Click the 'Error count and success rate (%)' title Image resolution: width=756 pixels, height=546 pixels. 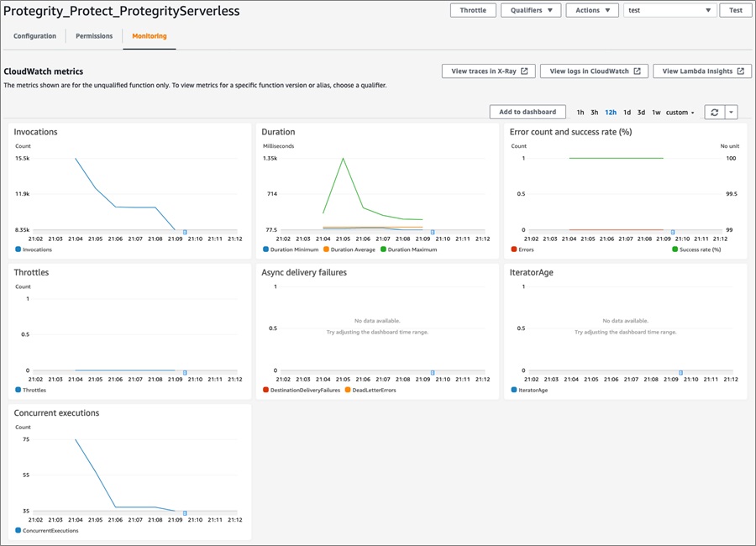[x=571, y=132]
